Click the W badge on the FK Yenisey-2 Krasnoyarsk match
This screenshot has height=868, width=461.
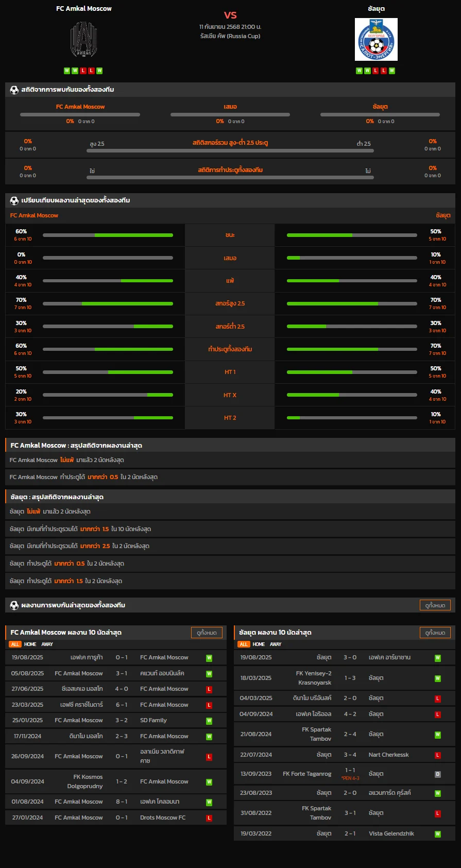point(438,678)
